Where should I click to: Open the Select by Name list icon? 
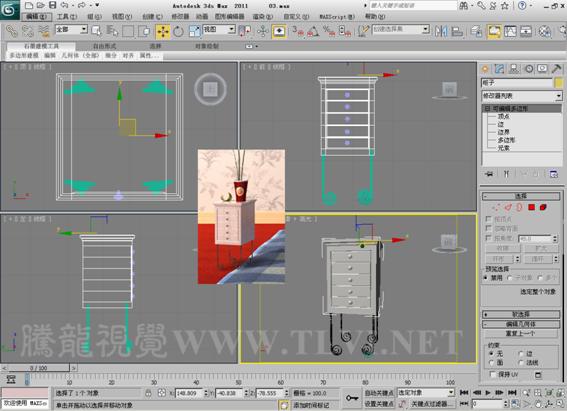coord(112,31)
